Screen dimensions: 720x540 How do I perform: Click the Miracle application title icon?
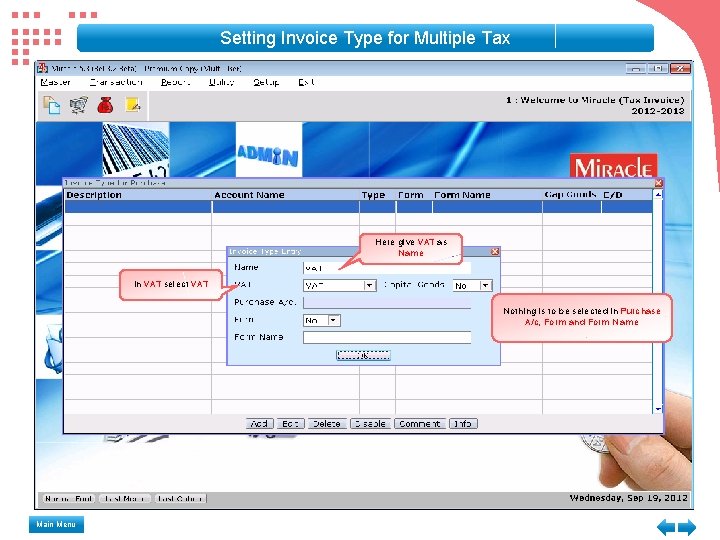tap(43, 68)
